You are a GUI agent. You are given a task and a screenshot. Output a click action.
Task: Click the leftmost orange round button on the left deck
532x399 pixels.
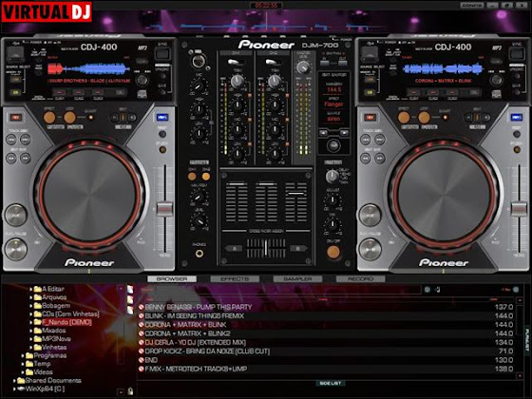[x=49, y=118]
